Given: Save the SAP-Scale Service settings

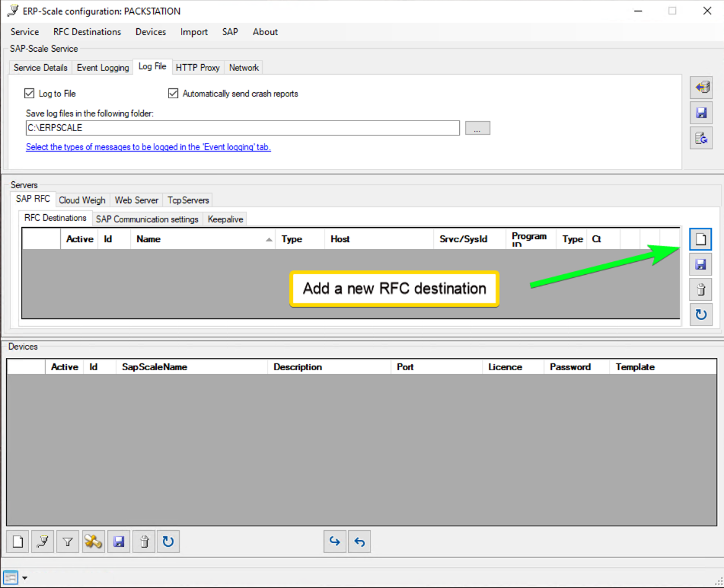Looking at the screenshot, I should (700, 113).
